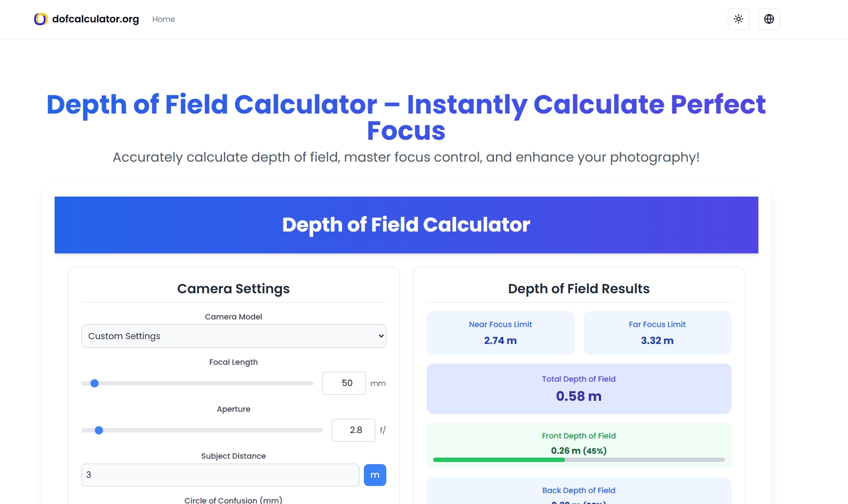Click the Near Focus Limit result card
848x504 pixels.
point(500,333)
